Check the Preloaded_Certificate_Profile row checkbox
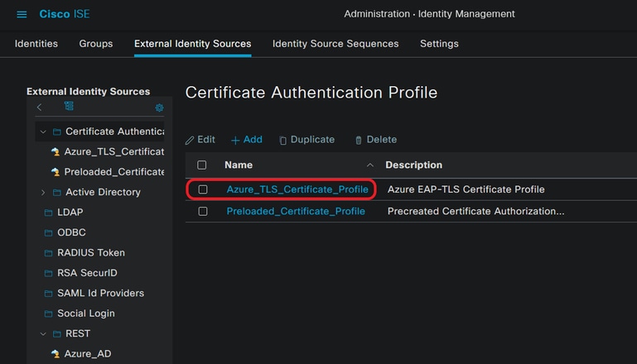Screen dimensions: 637x364 coord(203,212)
